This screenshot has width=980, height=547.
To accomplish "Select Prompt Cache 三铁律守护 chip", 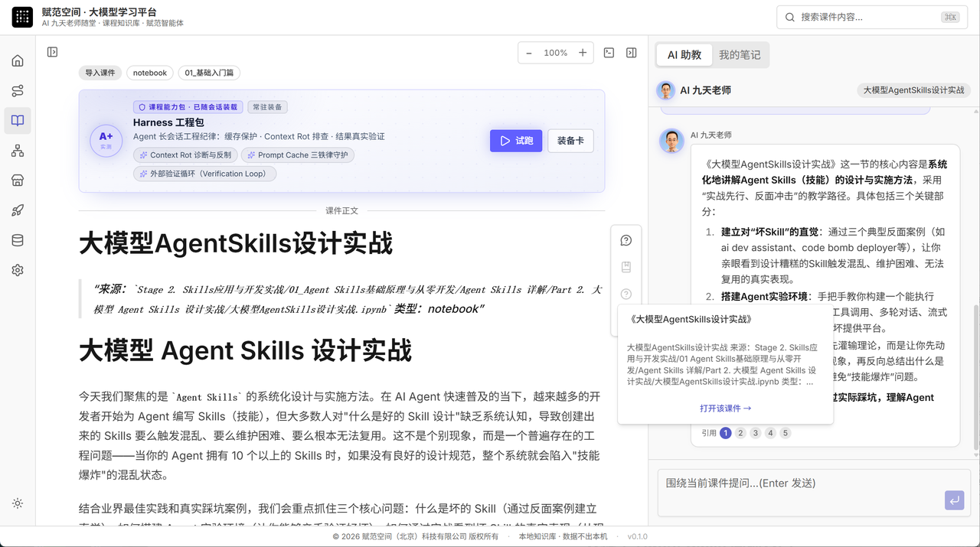I will (x=297, y=155).
